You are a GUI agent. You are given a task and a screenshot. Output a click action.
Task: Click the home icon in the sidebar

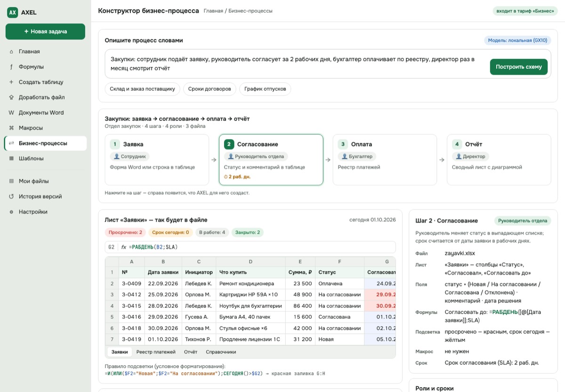[x=11, y=52]
